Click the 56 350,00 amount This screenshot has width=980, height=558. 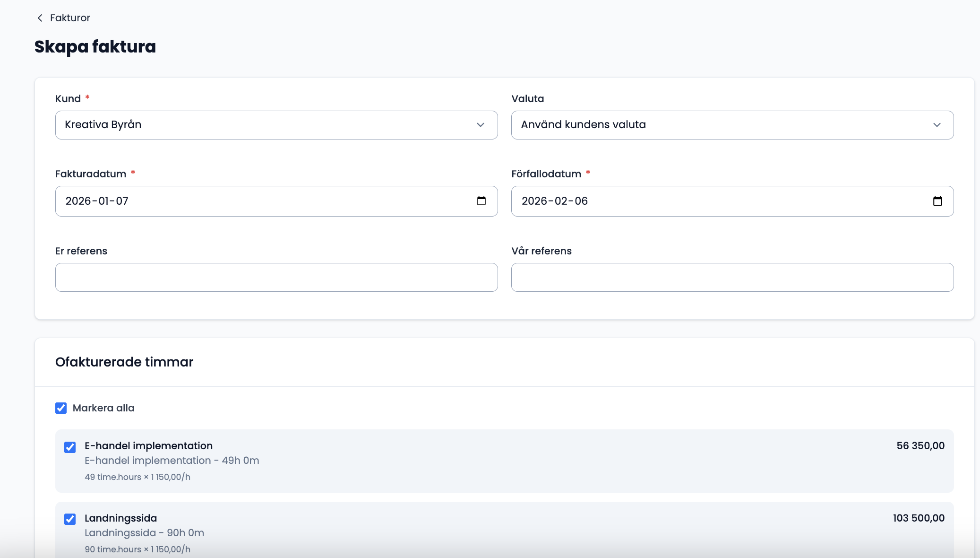click(x=920, y=446)
